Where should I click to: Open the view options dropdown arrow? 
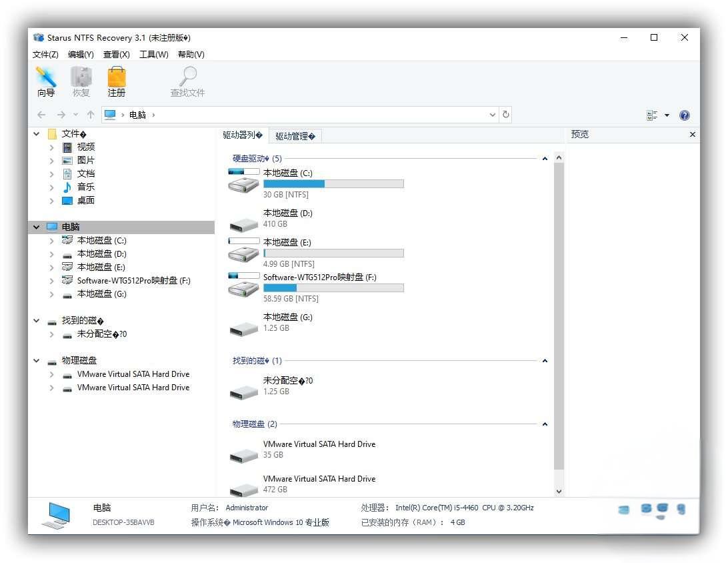[667, 115]
